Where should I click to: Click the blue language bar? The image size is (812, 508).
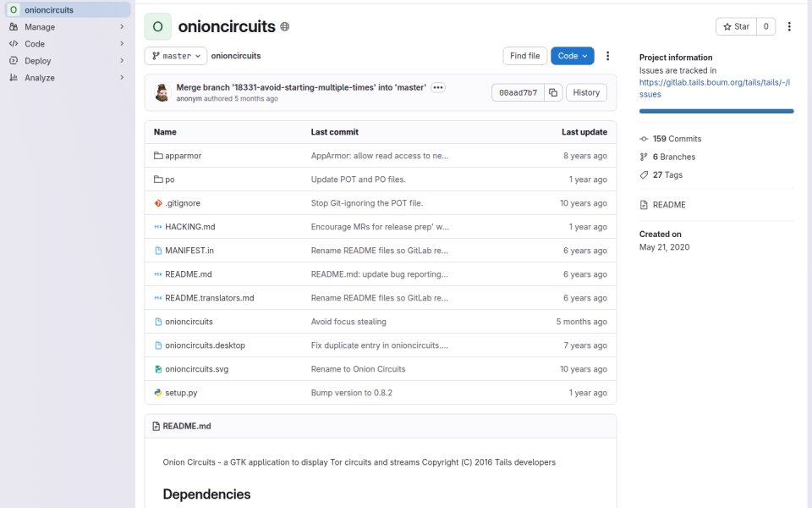point(716,111)
